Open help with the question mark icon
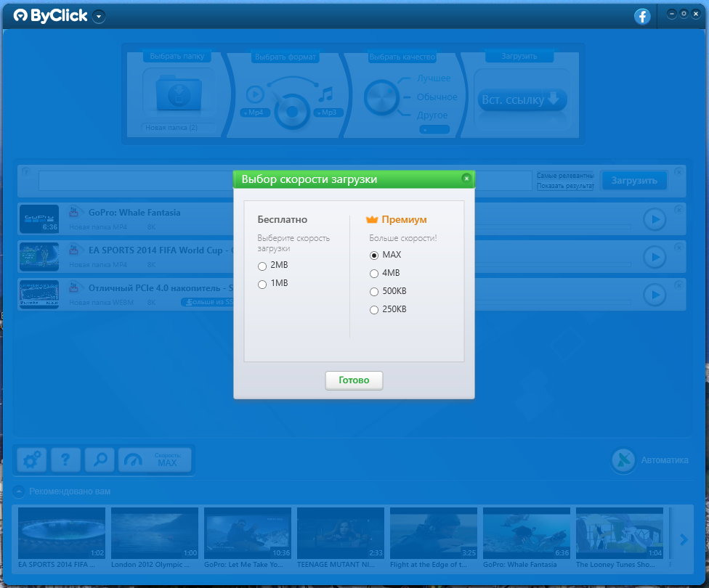Viewport: 709px width, 588px height. coord(65,460)
